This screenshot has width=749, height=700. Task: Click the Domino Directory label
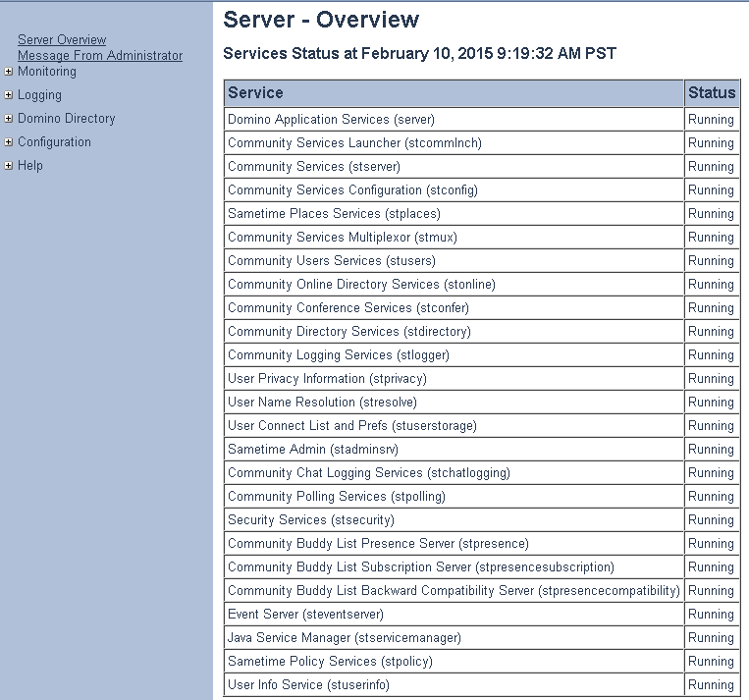[66, 119]
